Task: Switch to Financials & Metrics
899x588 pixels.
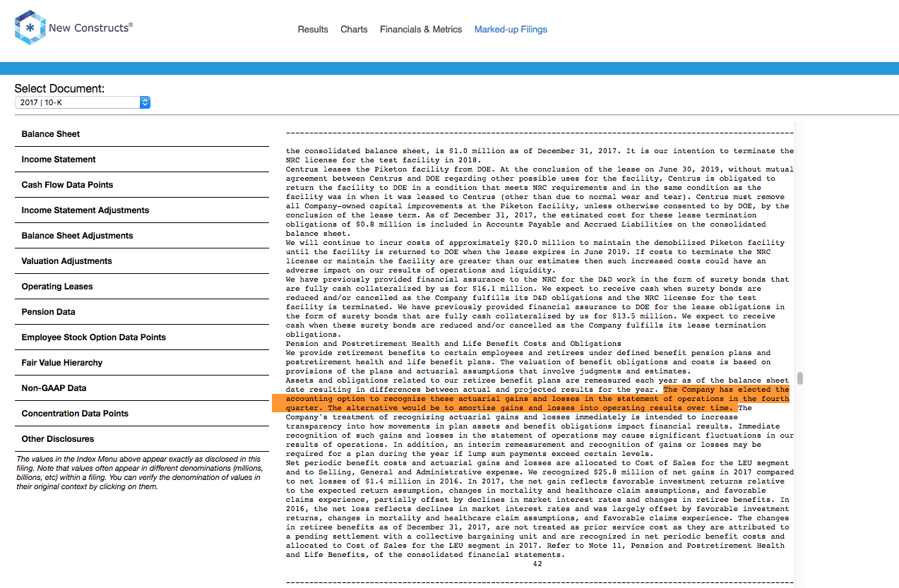Action: coord(421,30)
